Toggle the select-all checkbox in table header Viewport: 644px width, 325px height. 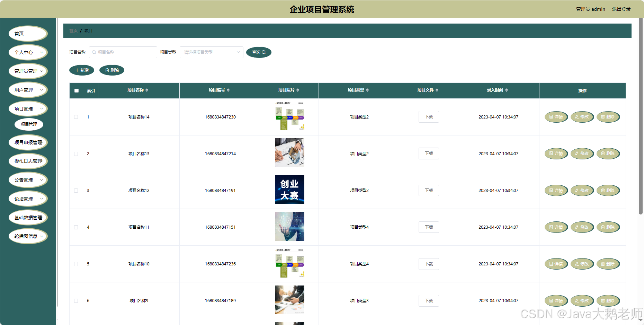(77, 91)
